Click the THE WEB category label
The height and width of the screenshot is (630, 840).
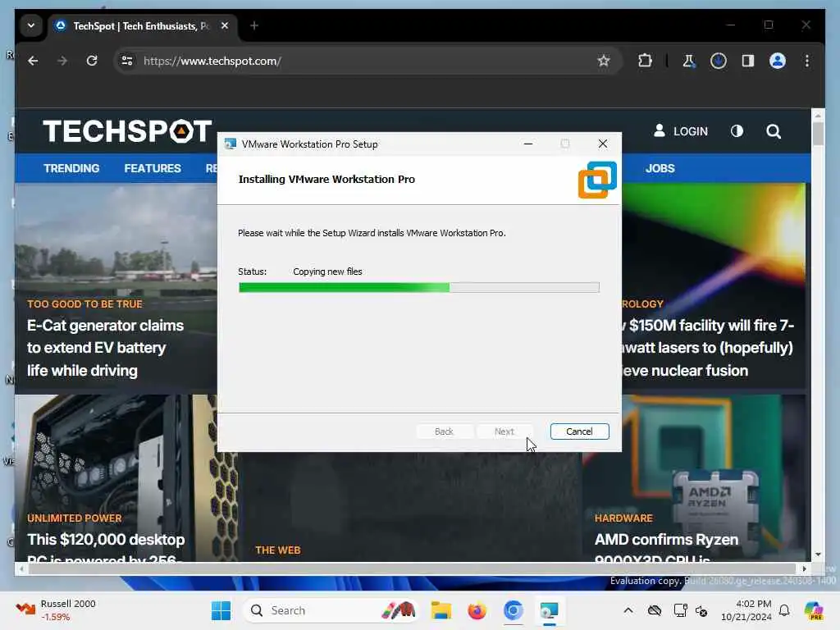coord(278,550)
